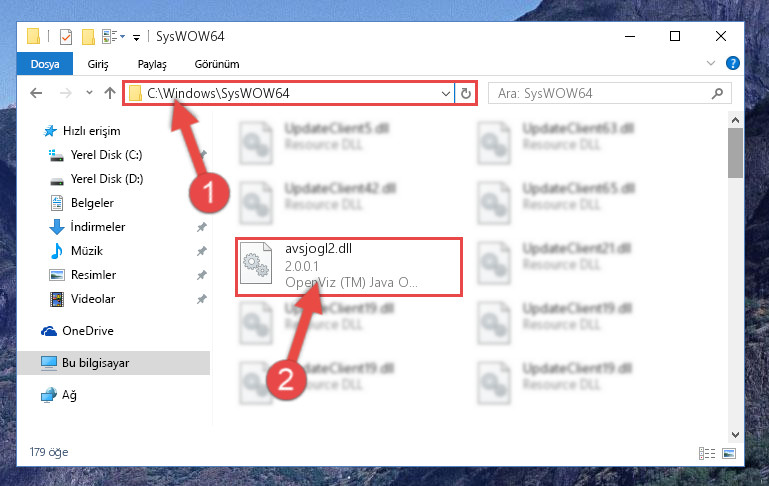Click the search magnifier icon
The height and width of the screenshot is (486, 769).
(717, 93)
